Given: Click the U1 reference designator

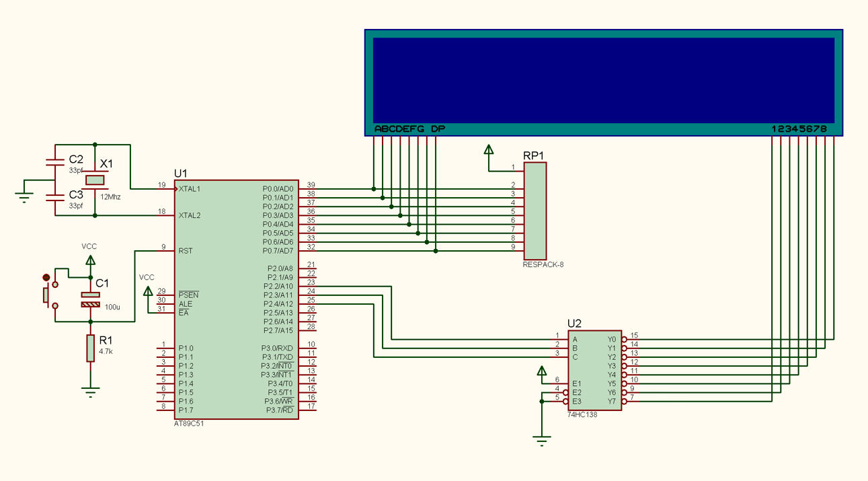Looking at the screenshot, I should point(181,173).
